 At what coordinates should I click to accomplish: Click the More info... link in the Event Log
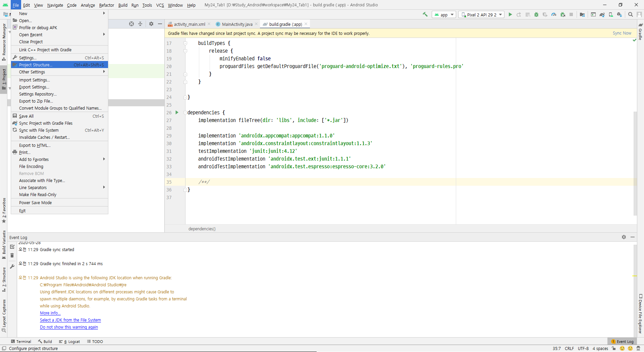(50, 313)
